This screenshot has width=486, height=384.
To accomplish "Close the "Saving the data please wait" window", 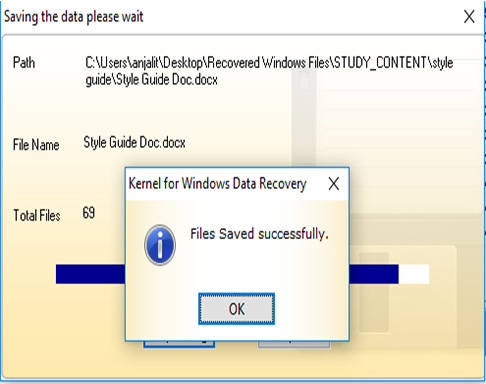I will pos(469,16).
